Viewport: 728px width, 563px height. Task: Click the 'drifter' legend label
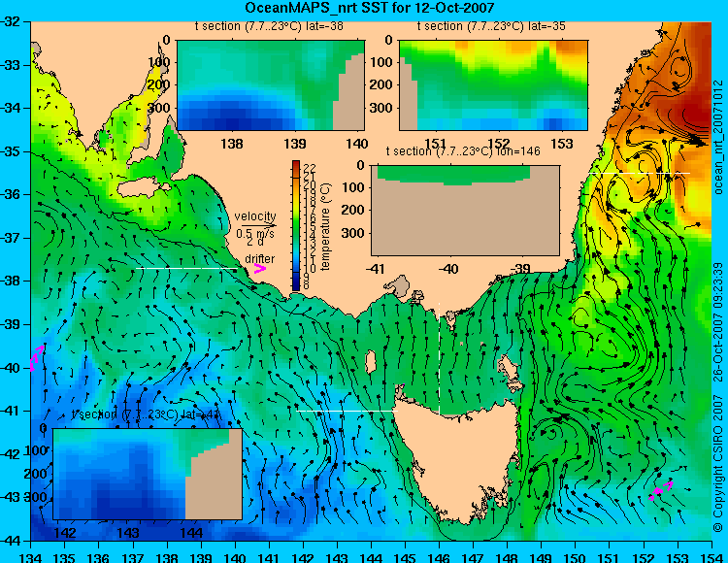259,259
